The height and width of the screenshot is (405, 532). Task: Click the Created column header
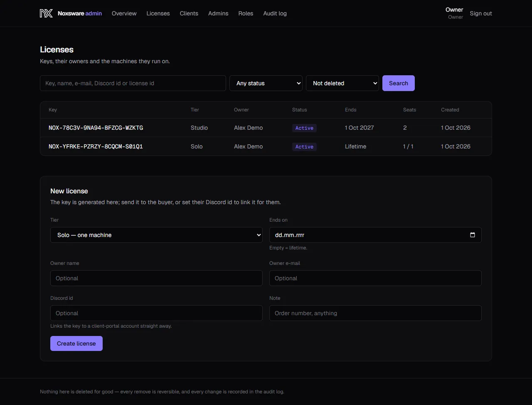coord(450,110)
